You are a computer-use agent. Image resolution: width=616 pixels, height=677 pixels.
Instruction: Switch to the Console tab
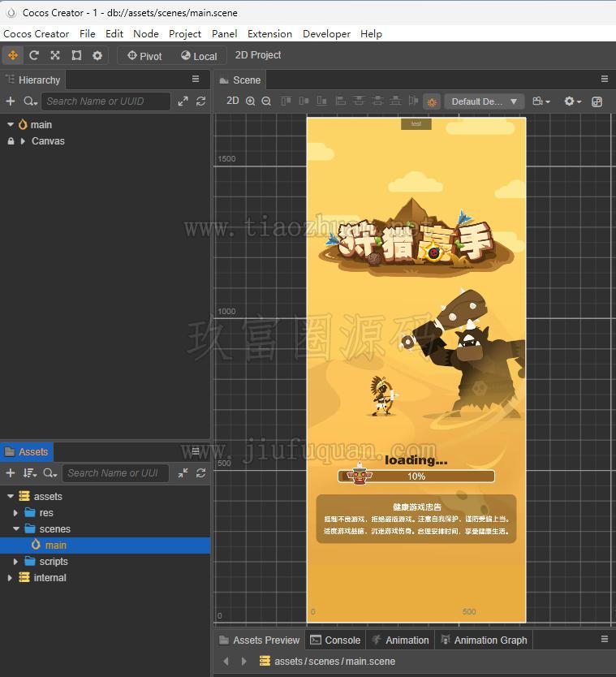pos(335,640)
